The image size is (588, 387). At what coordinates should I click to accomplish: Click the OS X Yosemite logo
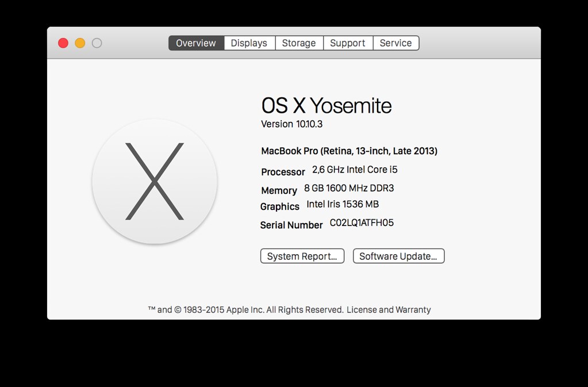tap(155, 182)
